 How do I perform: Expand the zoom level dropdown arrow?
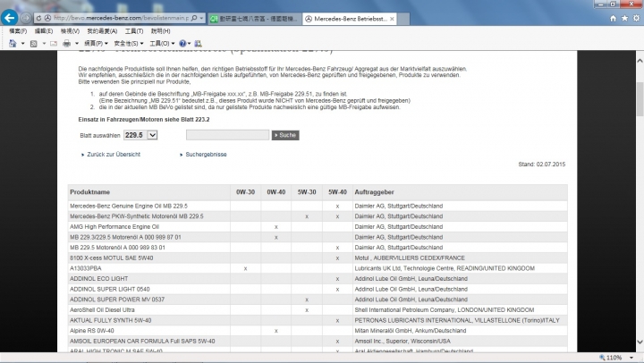tap(631, 358)
